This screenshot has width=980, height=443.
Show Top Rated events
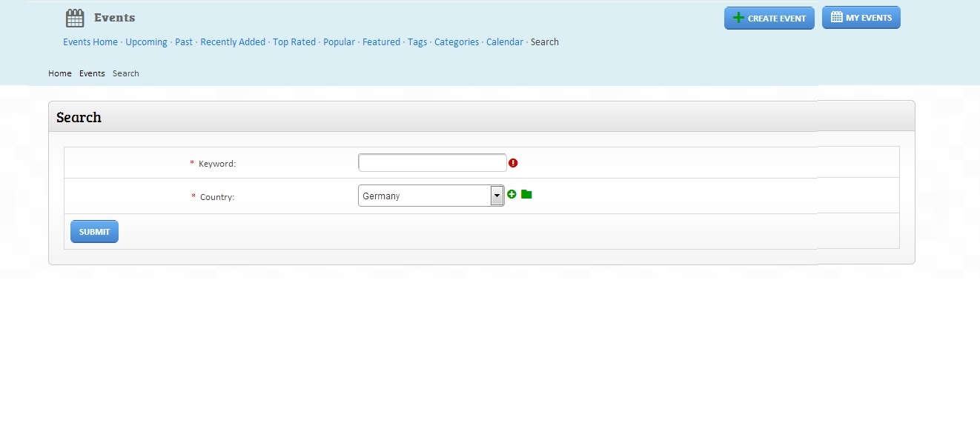(x=294, y=42)
